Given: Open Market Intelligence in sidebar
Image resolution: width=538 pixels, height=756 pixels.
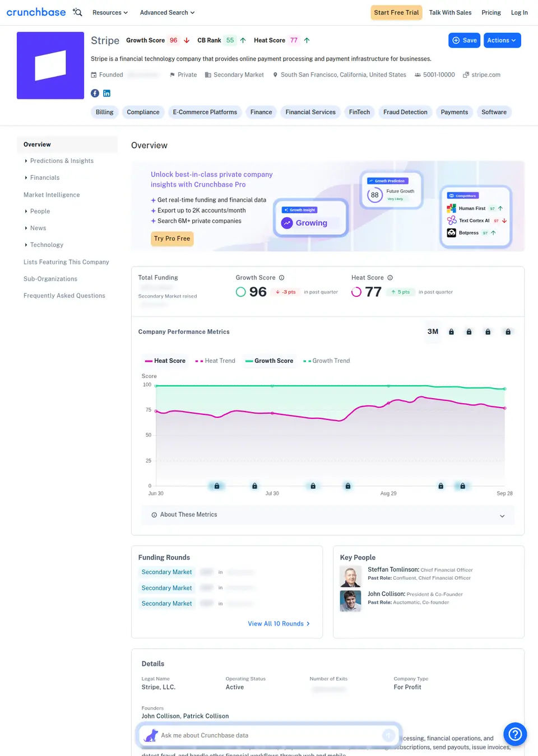Looking at the screenshot, I should (52, 195).
